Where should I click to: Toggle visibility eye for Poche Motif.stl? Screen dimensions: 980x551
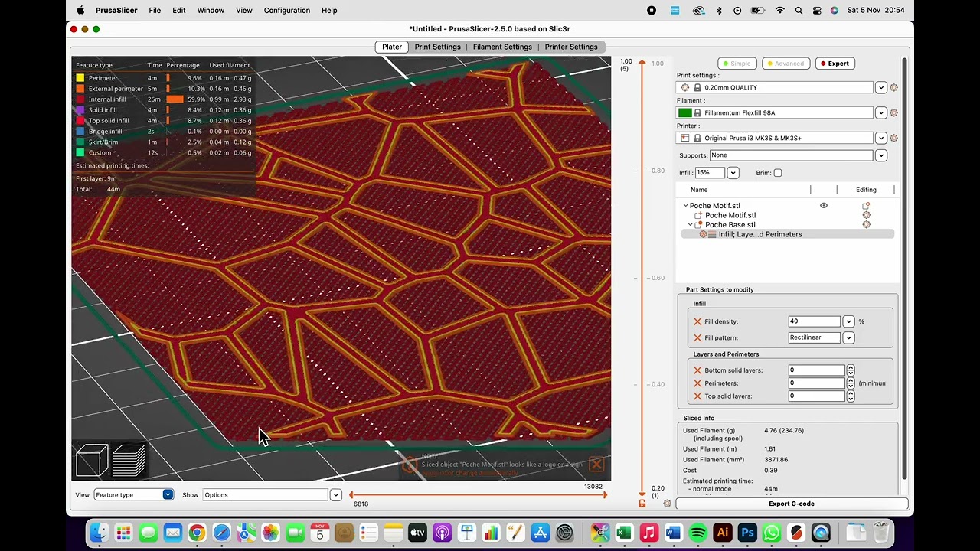point(824,206)
